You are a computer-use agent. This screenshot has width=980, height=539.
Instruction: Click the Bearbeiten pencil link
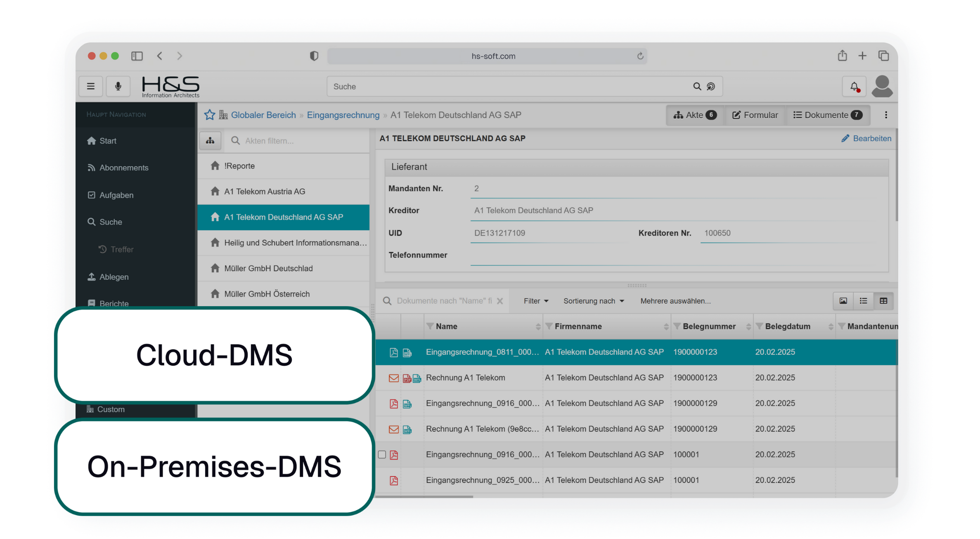(x=866, y=139)
